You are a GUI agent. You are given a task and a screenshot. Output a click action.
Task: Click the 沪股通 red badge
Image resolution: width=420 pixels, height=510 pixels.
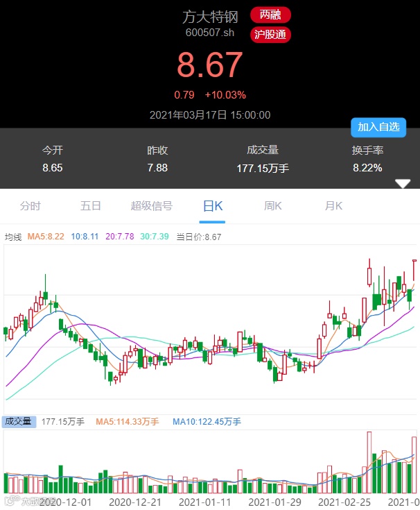coord(270,35)
